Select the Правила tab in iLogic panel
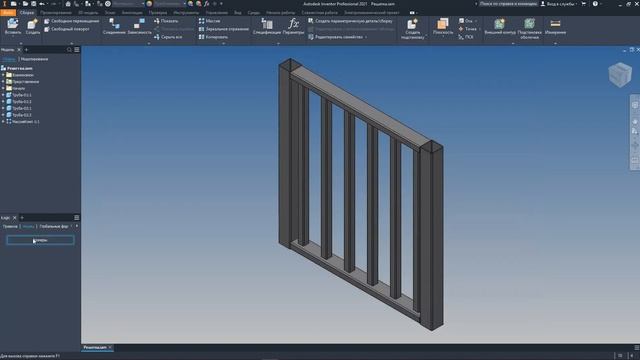This screenshot has width=640, height=360. pos(10,226)
